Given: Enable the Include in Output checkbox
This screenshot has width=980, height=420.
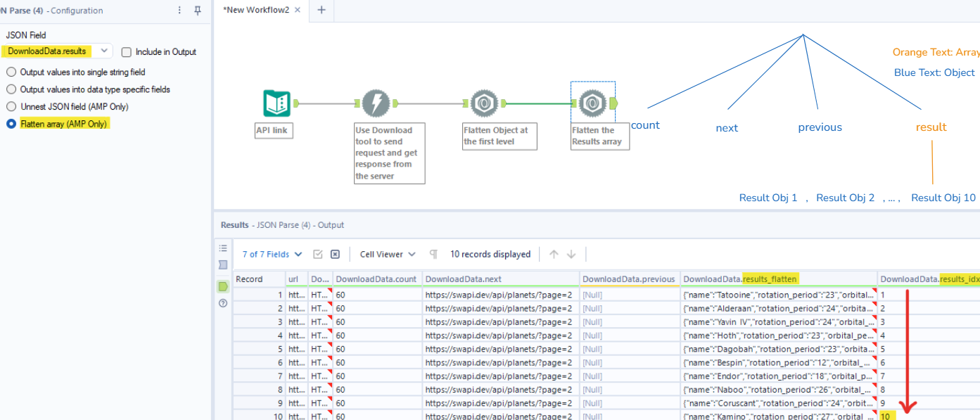Looking at the screenshot, I should [127, 52].
